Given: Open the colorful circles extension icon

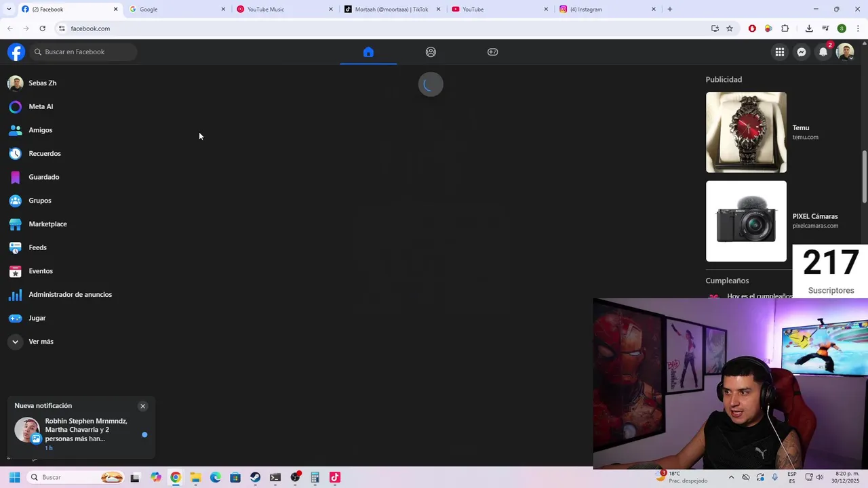Looking at the screenshot, I should click(768, 28).
